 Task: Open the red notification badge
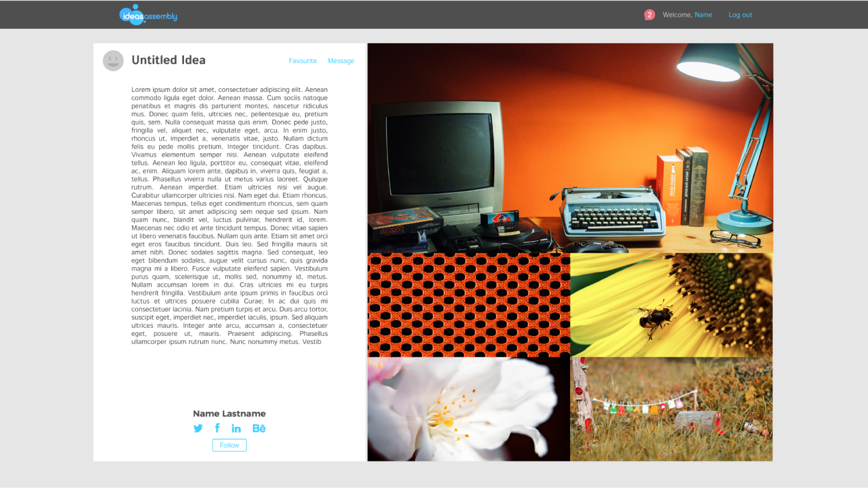coord(649,15)
